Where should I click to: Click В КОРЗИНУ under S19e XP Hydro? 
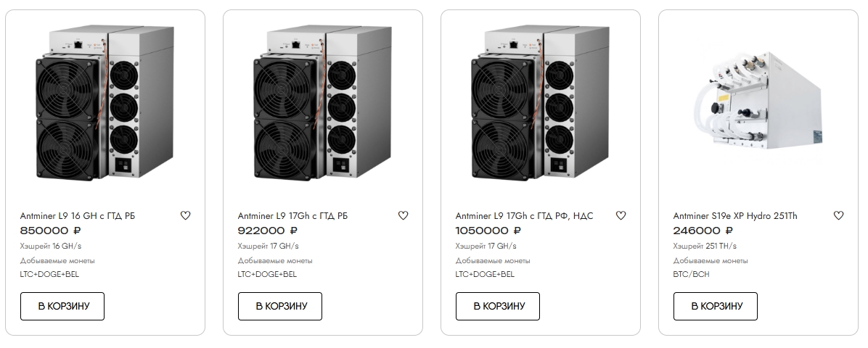click(716, 306)
